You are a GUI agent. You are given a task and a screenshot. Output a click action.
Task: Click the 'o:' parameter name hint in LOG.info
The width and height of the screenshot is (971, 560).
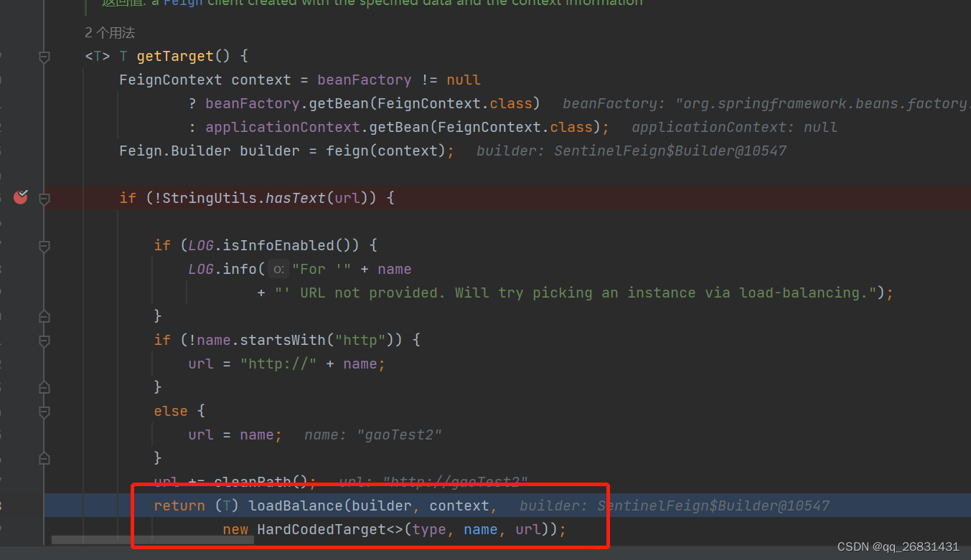[278, 270]
